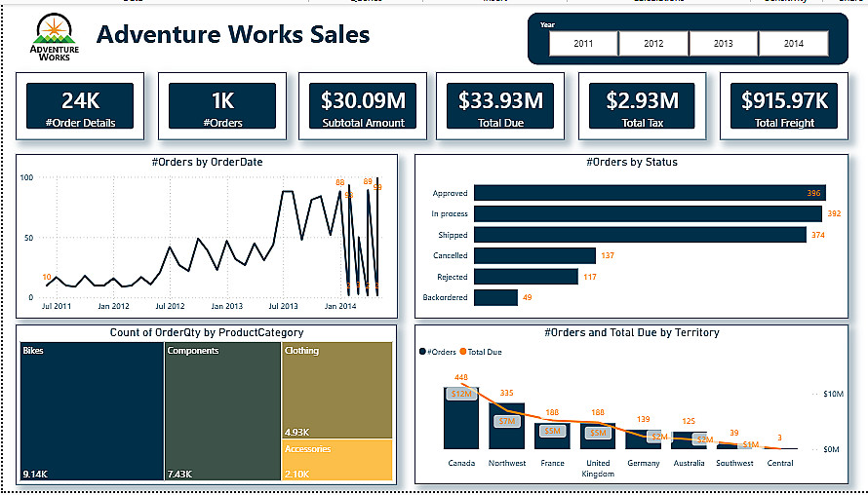The width and height of the screenshot is (868, 495).
Task: Select the Rejected status bar
Action: 527,277
